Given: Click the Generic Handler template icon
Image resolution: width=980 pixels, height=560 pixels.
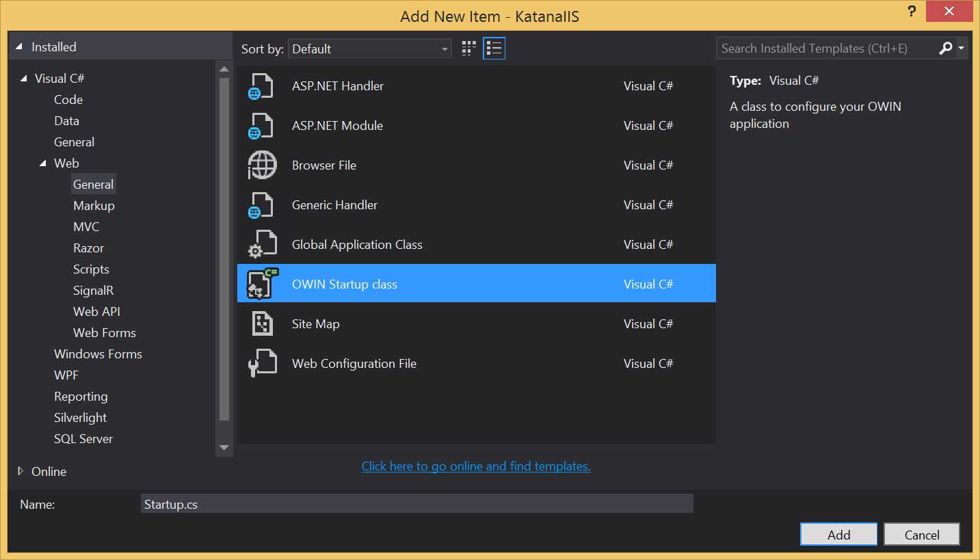Looking at the screenshot, I should [261, 205].
